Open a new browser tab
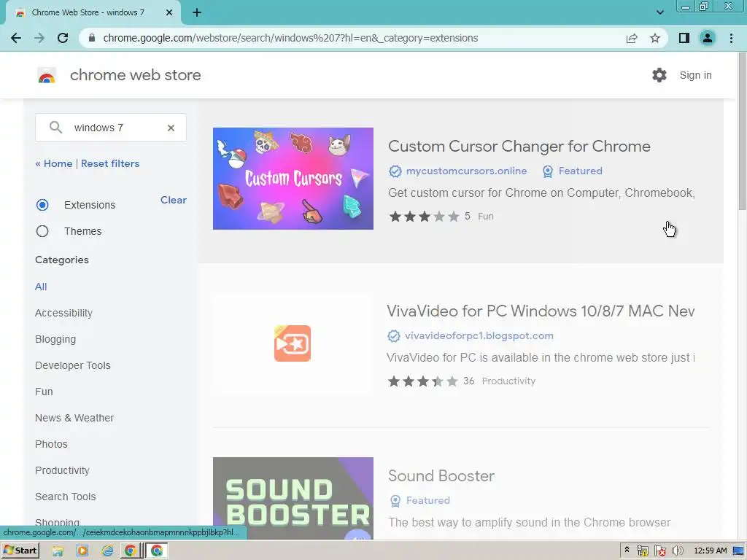 coord(197,12)
